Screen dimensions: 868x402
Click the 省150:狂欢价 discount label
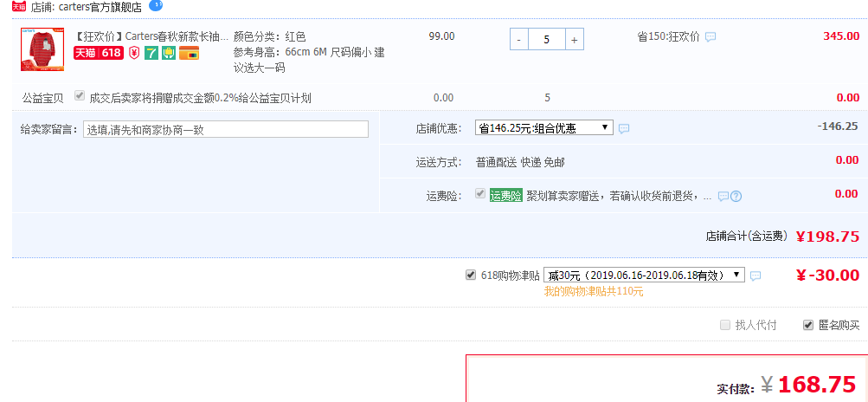point(668,37)
